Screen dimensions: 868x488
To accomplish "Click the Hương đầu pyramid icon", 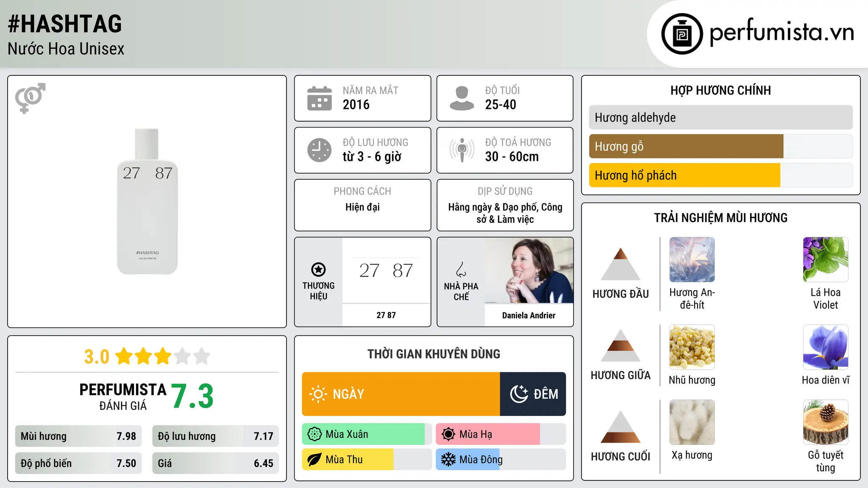I will point(620,264).
